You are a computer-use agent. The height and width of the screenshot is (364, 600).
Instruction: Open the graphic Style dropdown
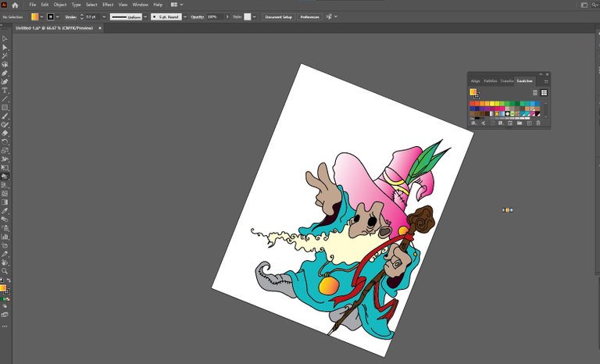pyautogui.click(x=254, y=17)
